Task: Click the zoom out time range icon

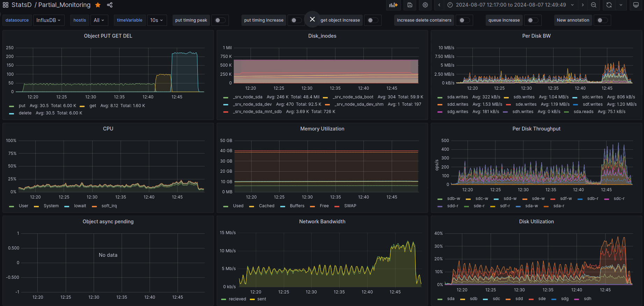Action: 594,5
